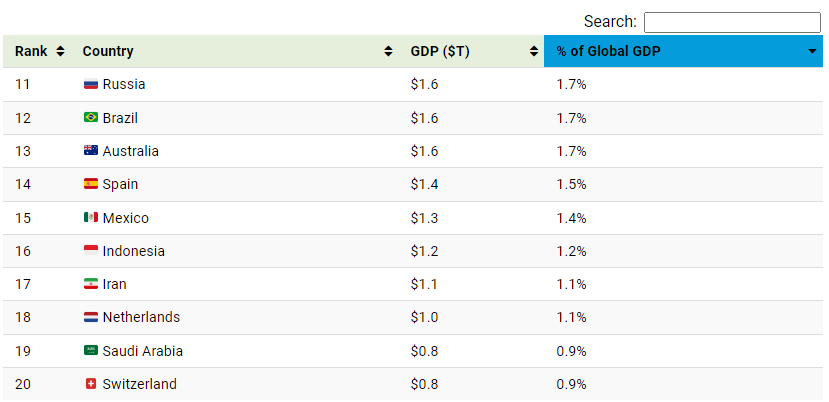Image resolution: width=829 pixels, height=402 pixels.
Task: Click the Netherlands country name
Action: point(141,317)
